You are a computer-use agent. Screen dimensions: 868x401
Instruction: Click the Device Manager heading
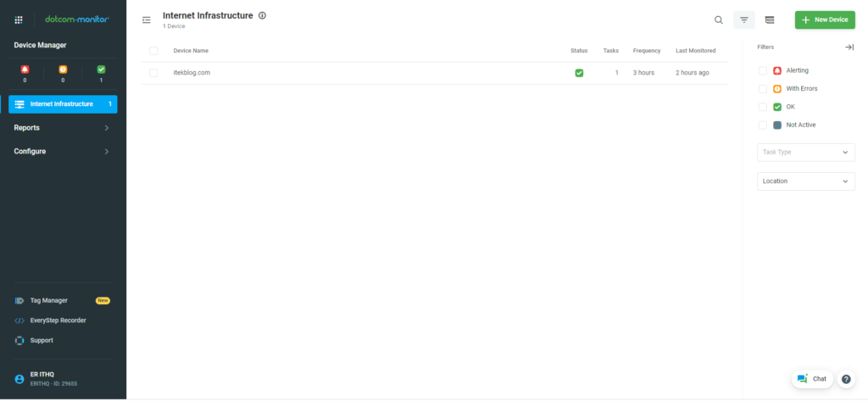(x=40, y=46)
